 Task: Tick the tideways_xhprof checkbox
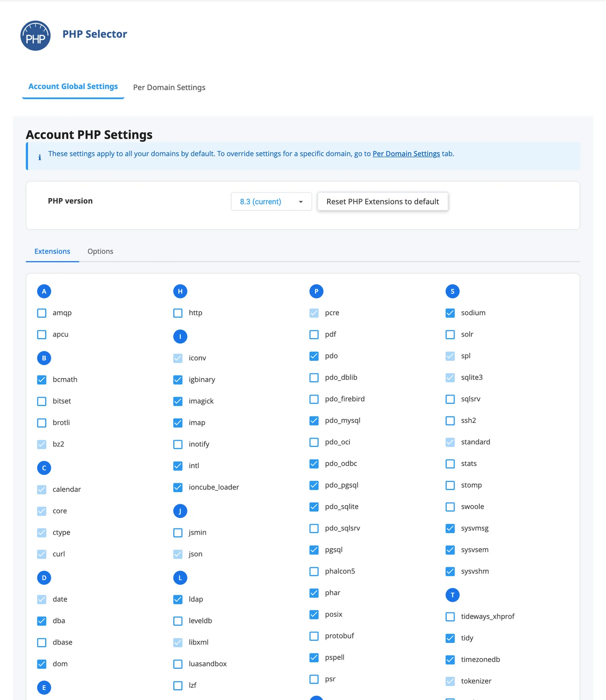450,617
